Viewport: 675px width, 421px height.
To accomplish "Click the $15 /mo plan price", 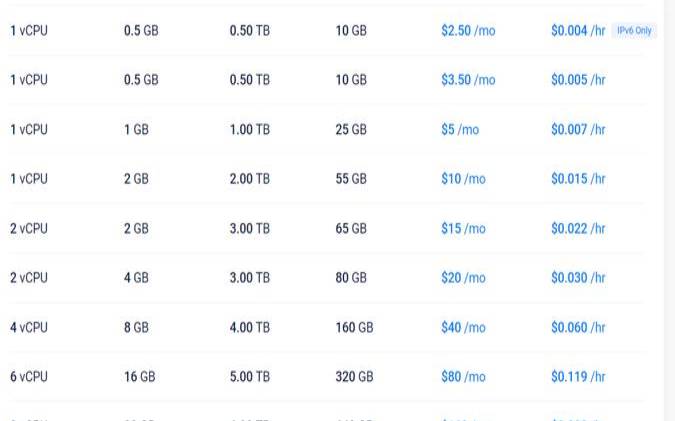I will (x=463, y=228).
